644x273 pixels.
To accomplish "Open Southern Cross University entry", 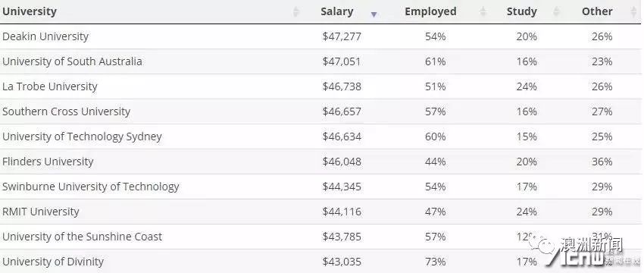I will tap(66, 111).
